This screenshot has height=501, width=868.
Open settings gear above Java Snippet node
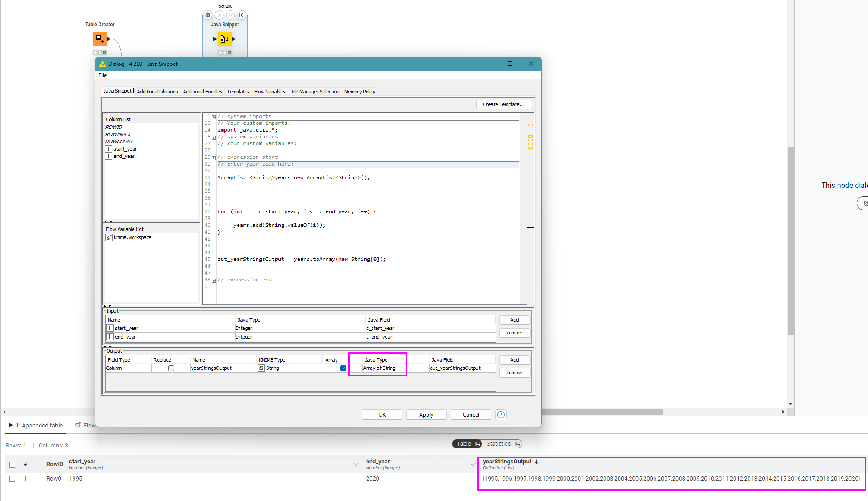click(208, 15)
